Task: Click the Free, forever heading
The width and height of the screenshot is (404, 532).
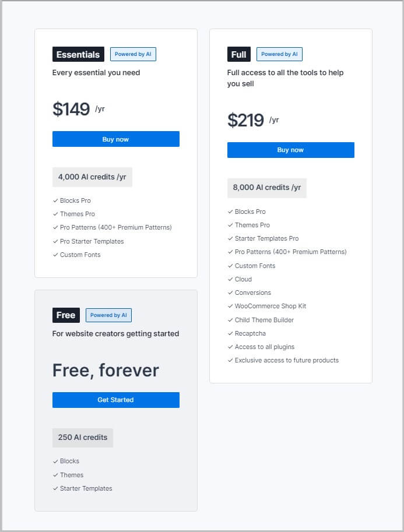Action: [x=106, y=371]
